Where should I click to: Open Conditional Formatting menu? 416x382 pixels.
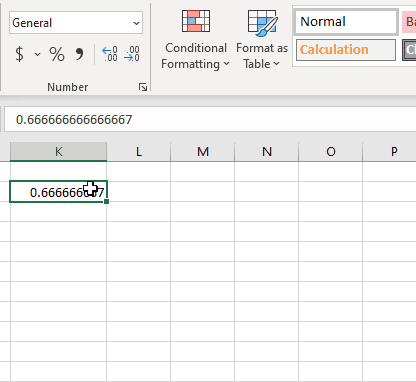click(x=196, y=40)
